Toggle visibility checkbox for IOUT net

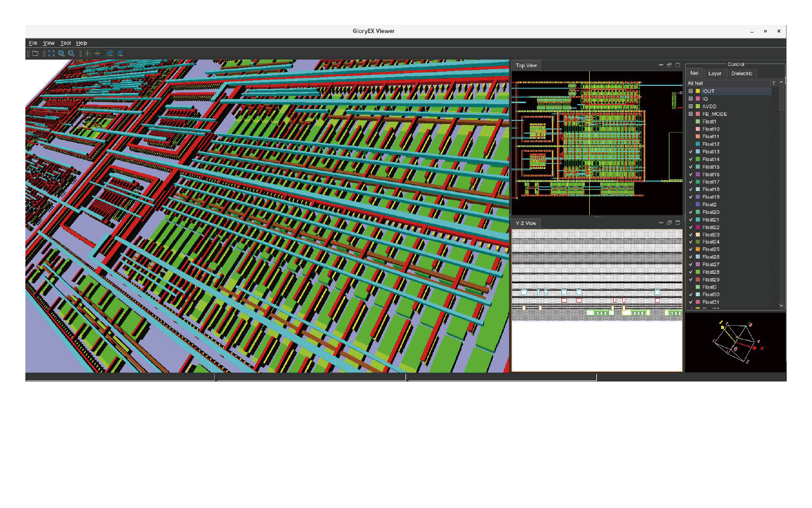pos(691,91)
